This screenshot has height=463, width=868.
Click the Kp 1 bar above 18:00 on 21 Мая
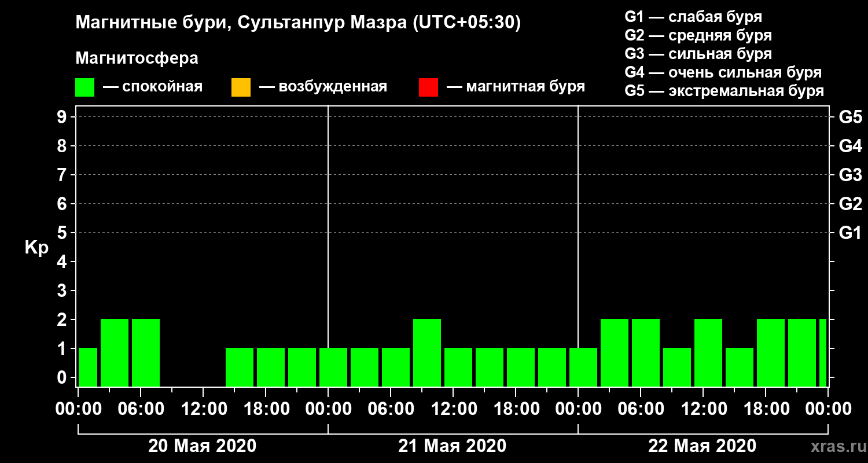(x=521, y=367)
